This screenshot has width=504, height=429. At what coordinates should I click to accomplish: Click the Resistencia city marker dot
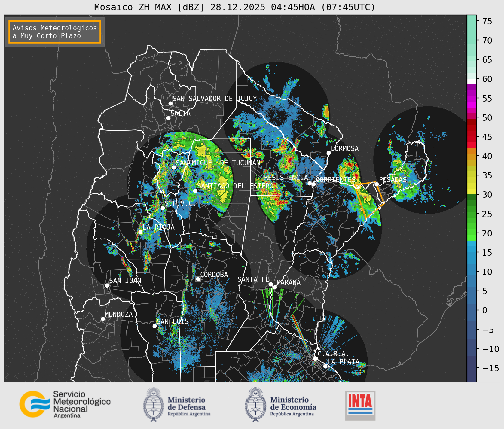pos(310,183)
